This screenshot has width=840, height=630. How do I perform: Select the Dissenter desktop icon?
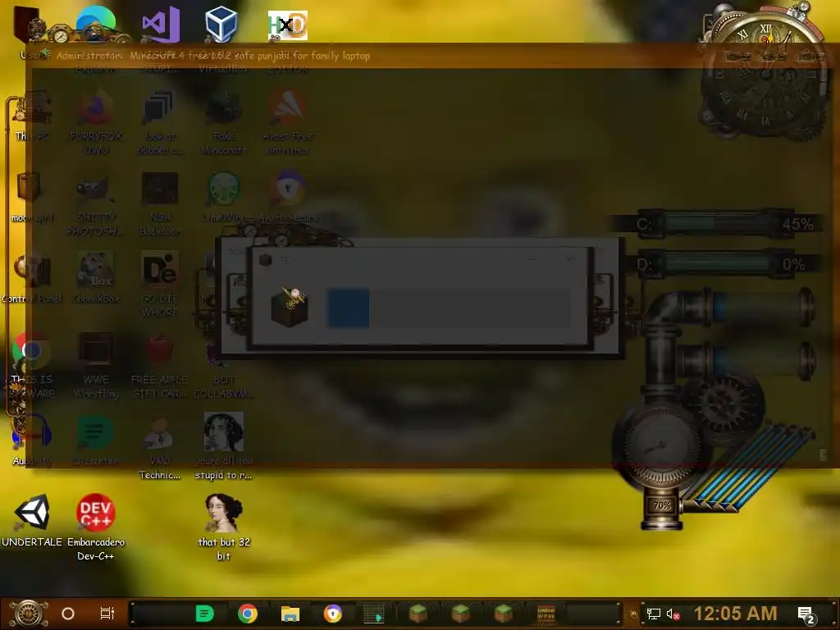coord(95,431)
